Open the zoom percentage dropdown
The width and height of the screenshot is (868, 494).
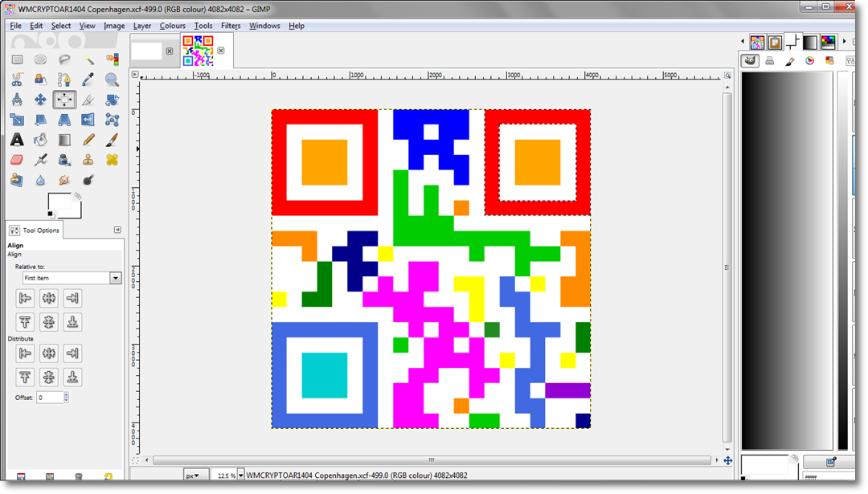pos(240,476)
